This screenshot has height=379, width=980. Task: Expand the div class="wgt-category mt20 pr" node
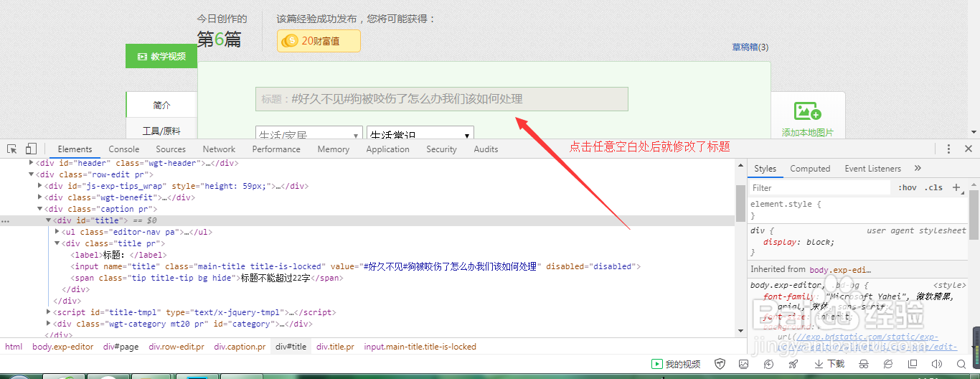[50, 324]
